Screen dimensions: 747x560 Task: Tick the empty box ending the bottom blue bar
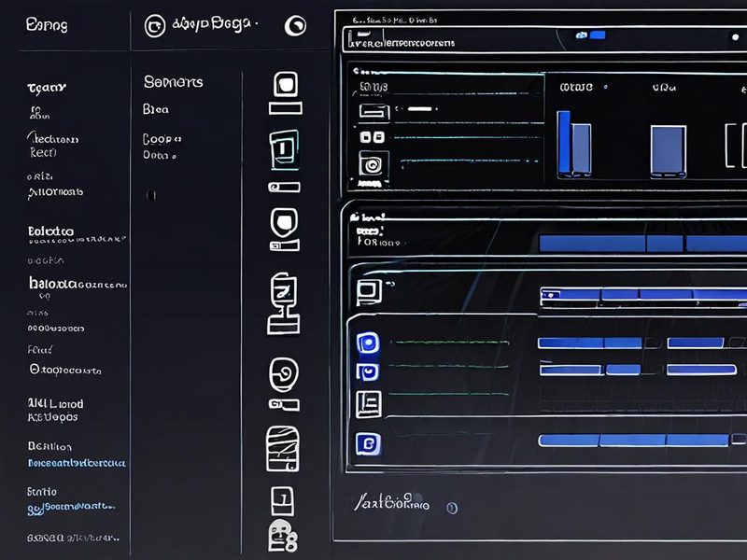tap(740, 439)
